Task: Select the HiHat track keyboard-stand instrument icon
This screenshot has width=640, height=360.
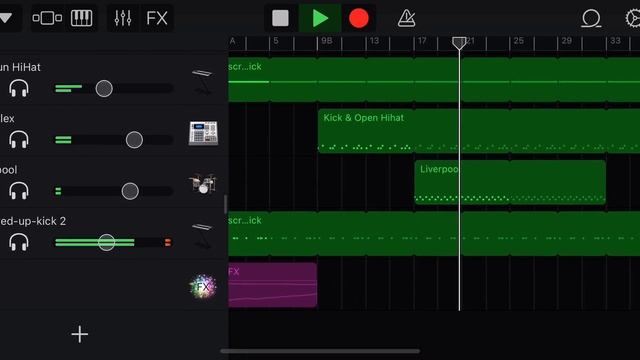Action: [x=202, y=82]
